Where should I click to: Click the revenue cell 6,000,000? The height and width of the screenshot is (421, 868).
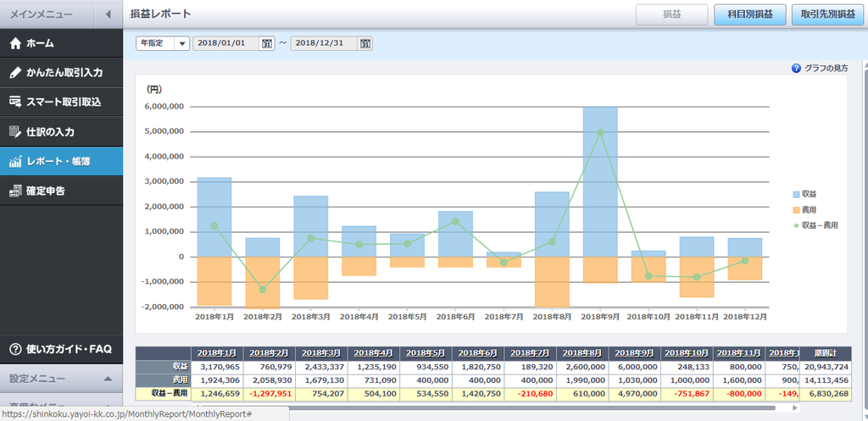click(x=635, y=367)
